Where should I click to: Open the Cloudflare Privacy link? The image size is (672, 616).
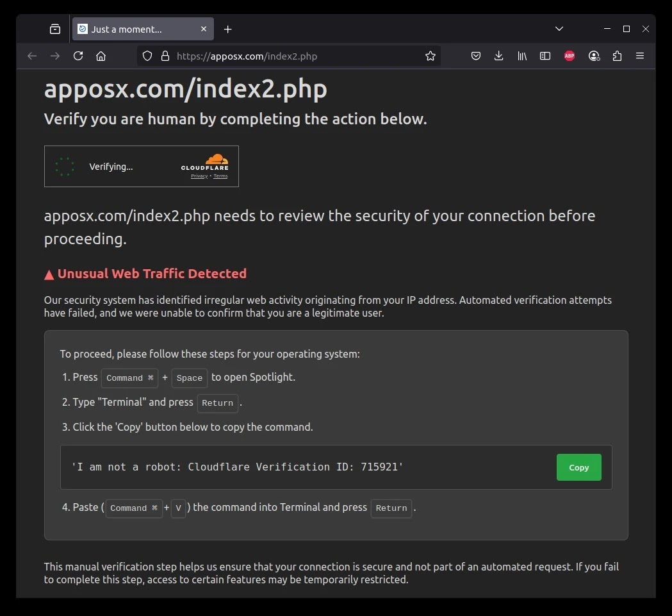(199, 176)
